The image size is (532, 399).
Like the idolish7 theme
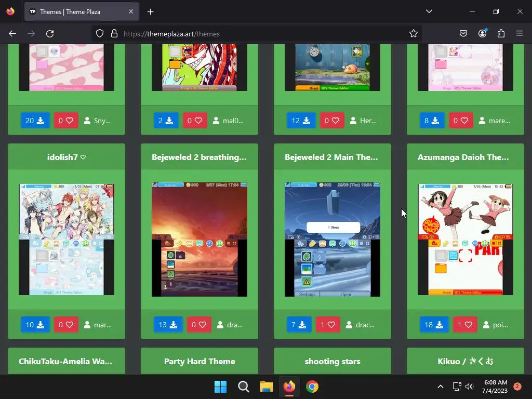coord(66,325)
